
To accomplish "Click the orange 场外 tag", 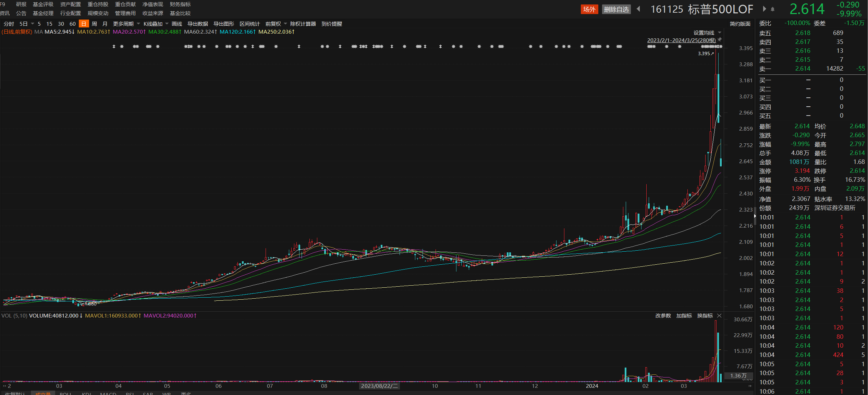I will [589, 9].
